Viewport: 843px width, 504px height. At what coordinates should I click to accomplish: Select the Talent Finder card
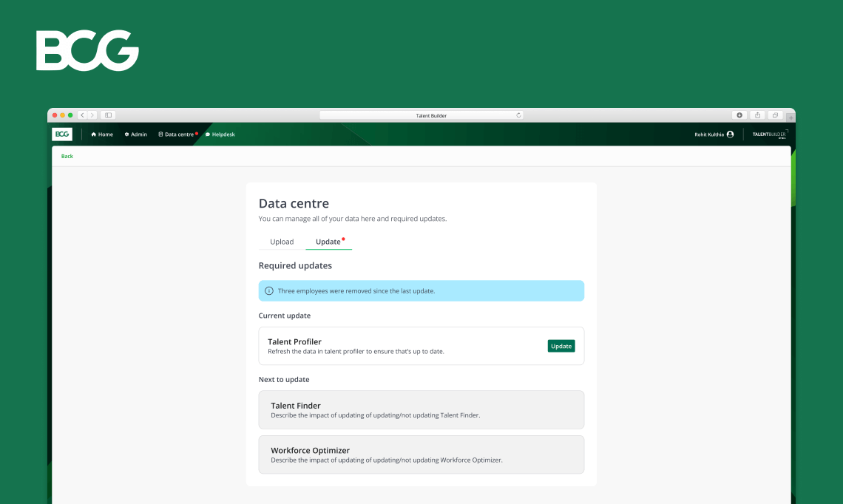click(421, 410)
